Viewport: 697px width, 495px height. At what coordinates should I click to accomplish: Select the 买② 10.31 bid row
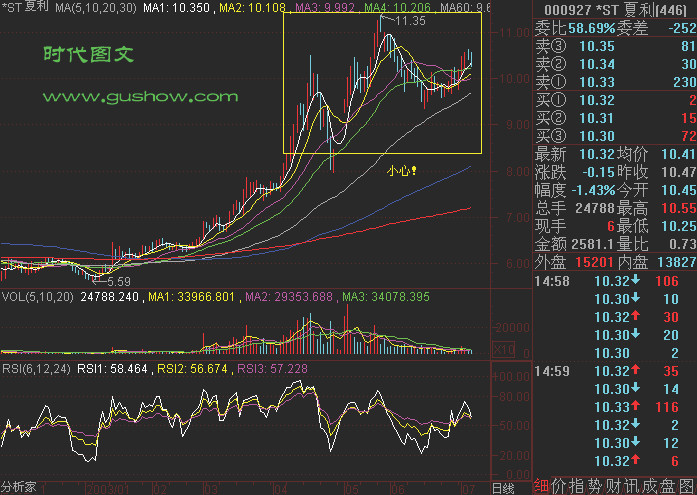tap(615, 118)
